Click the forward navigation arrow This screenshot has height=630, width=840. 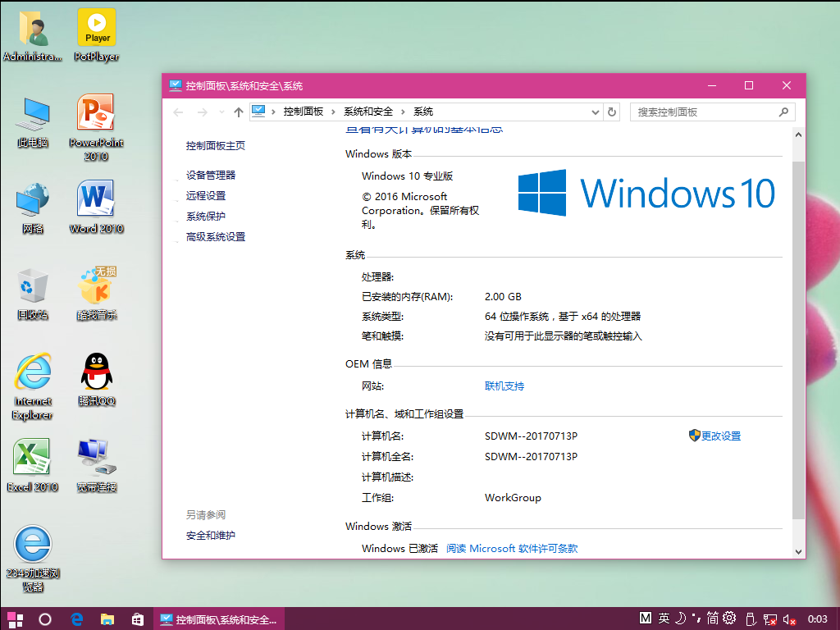click(x=202, y=112)
